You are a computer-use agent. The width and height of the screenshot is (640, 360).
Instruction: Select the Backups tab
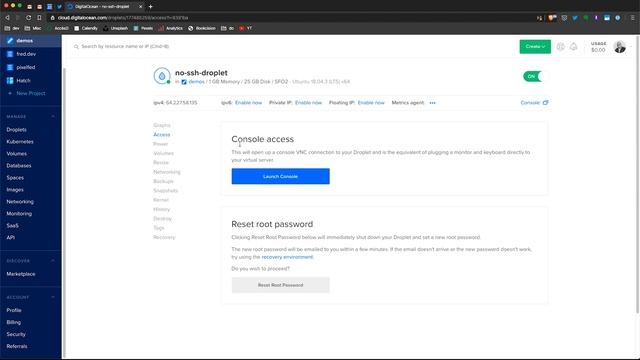pyautogui.click(x=163, y=181)
